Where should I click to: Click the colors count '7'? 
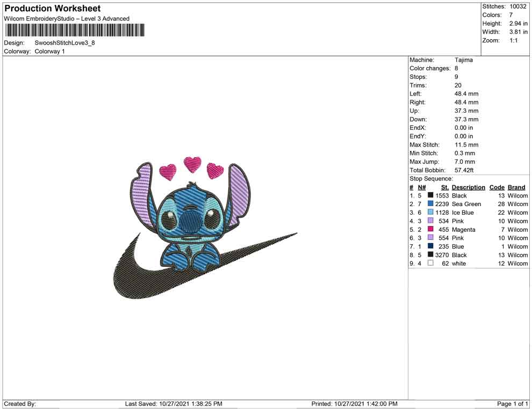click(x=511, y=15)
